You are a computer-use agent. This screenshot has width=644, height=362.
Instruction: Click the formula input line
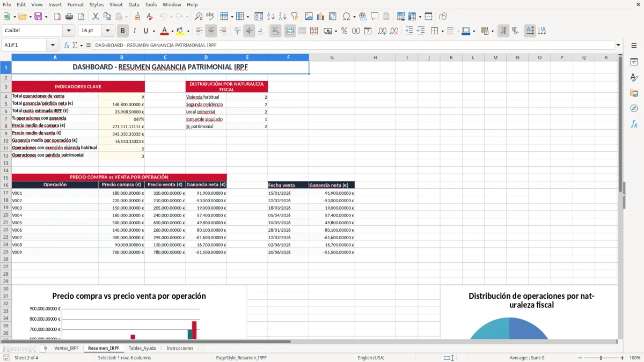click(354, 46)
